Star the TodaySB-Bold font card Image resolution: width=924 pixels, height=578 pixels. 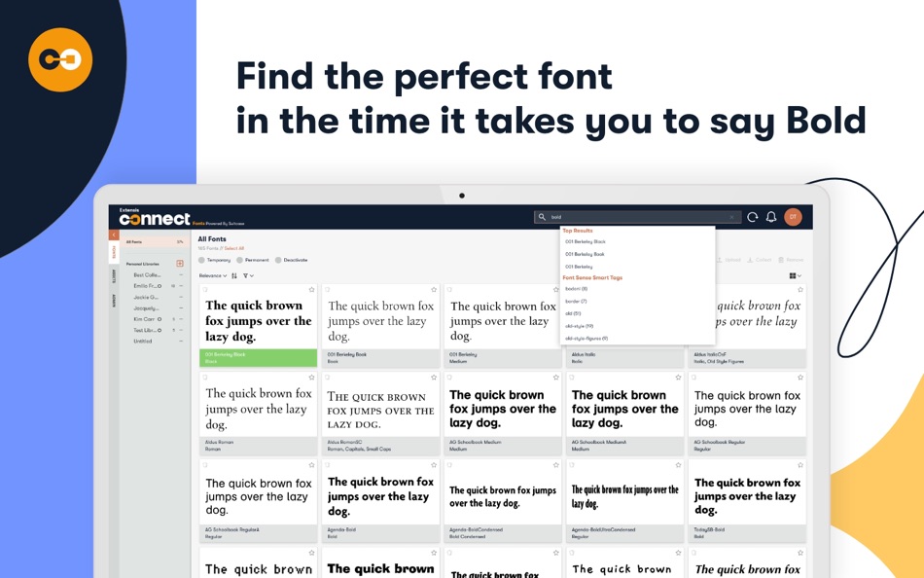(x=800, y=465)
